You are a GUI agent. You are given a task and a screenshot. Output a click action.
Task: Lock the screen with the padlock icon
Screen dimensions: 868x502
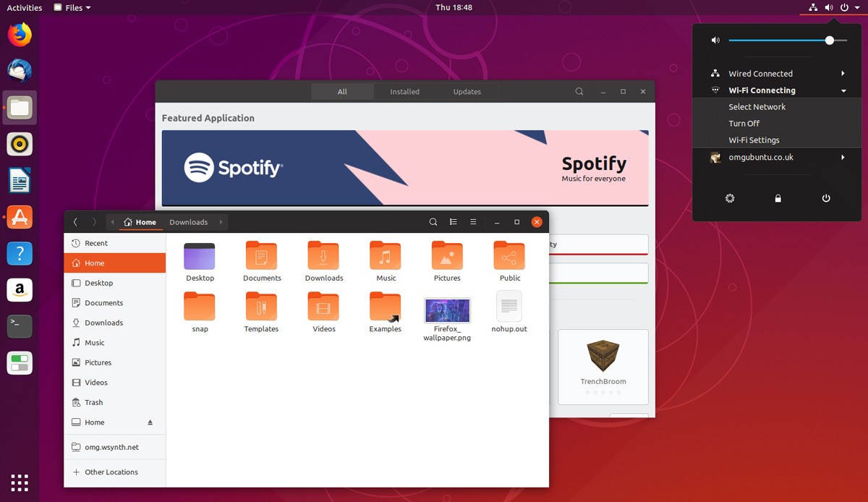[x=778, y=197]
